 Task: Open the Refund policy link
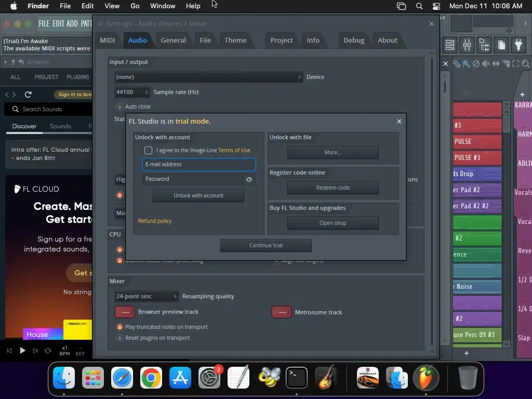point(155,221)
